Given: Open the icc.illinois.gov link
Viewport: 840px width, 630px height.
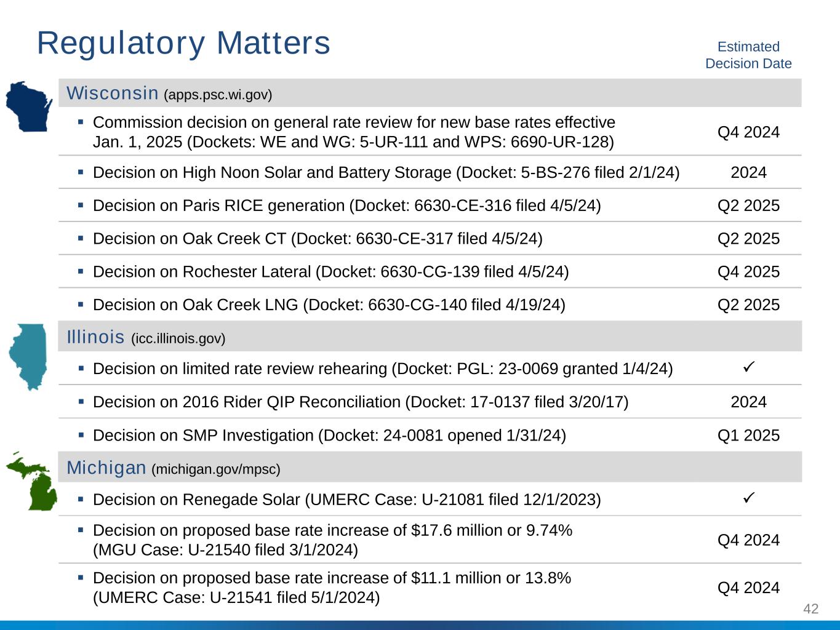Looking at the screenshot, I should (x=178, y=338).
